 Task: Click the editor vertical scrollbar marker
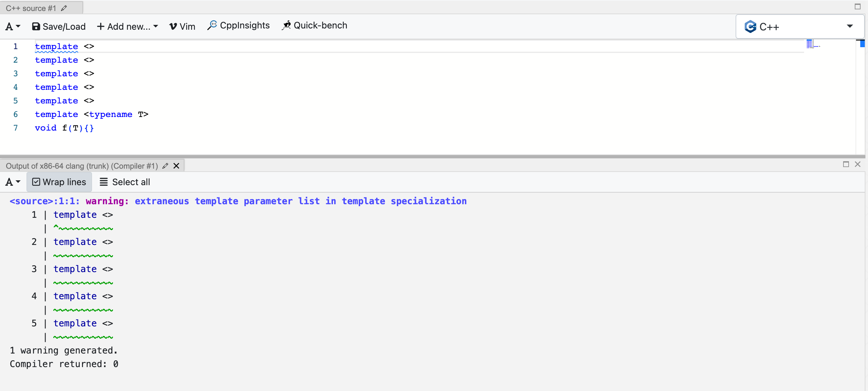pos(862,44)
